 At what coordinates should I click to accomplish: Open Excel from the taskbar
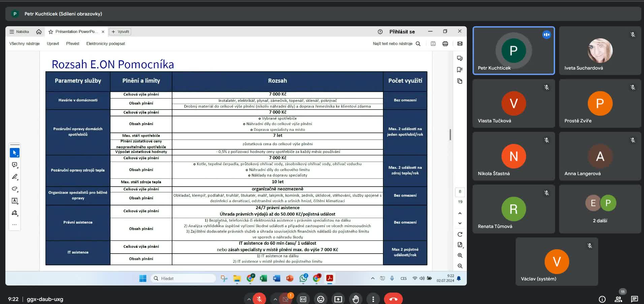[x=263, y=278]
